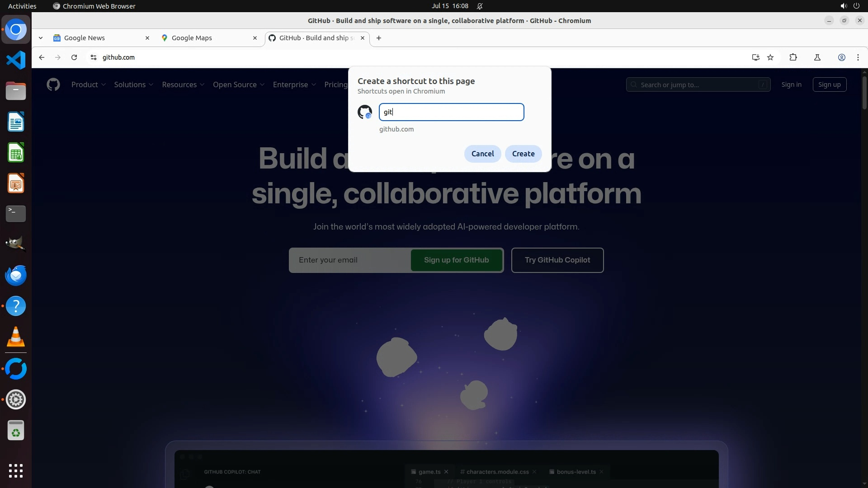Click the page vertical scrollbar
868x488 pixels.
pos(864,93)
